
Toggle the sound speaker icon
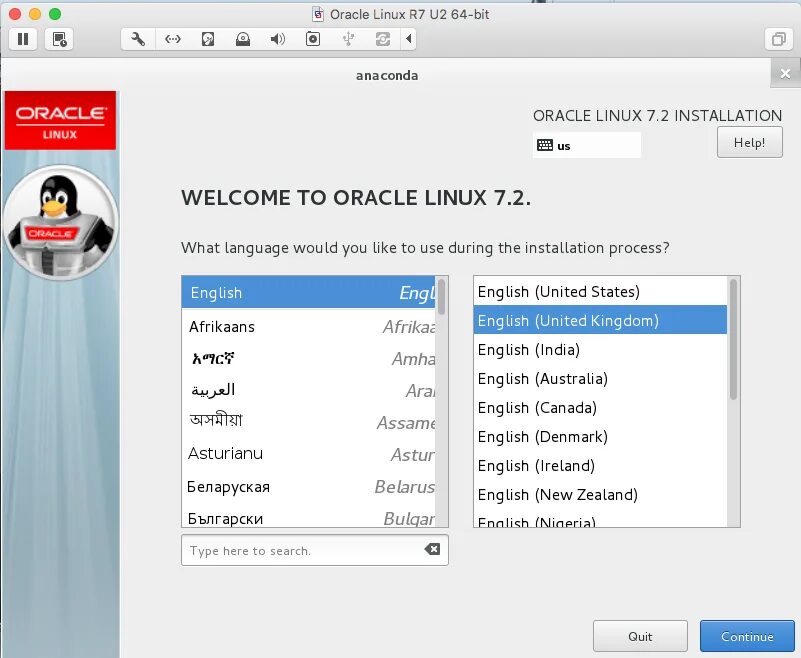pyautogui.click(x=277, y=39)
